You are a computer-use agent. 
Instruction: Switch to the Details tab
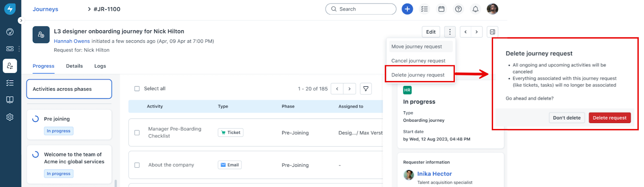tap(74, 66)
